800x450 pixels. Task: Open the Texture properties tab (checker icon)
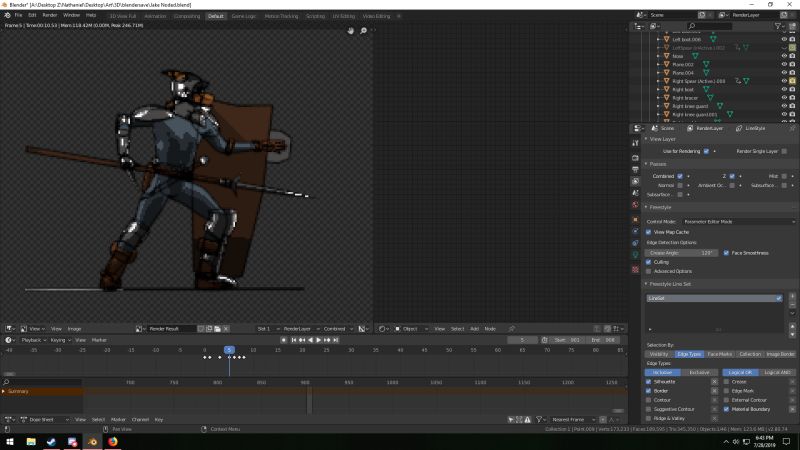pos(635,269)
